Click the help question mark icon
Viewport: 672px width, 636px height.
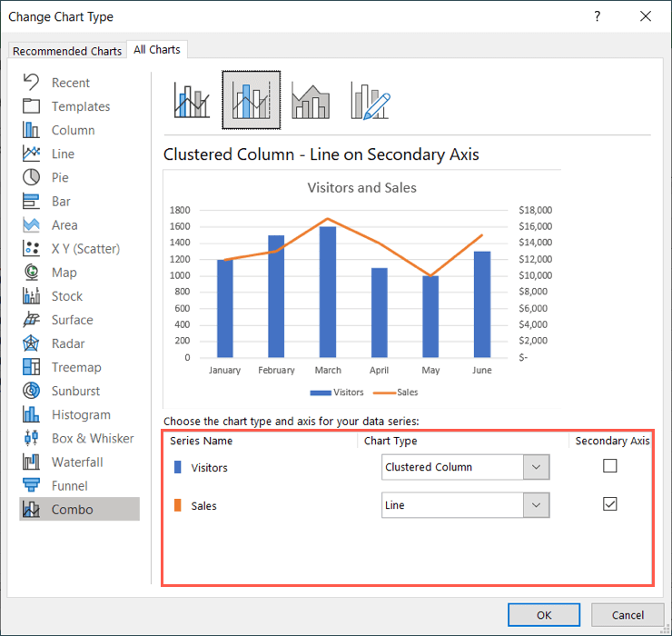597,16
